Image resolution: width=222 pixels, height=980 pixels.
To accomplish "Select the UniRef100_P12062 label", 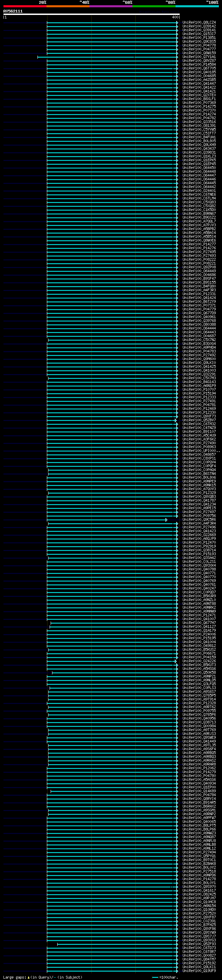I will tap(199, 769).
